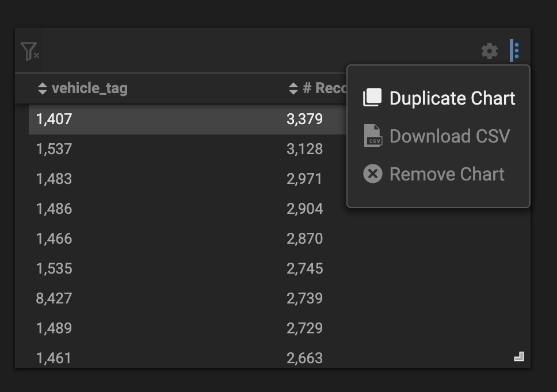Image resolution: width=557 pixels, height=392 pixels.
Task: Click the clear filter funnel icon
Action: (x=30, y=51)
